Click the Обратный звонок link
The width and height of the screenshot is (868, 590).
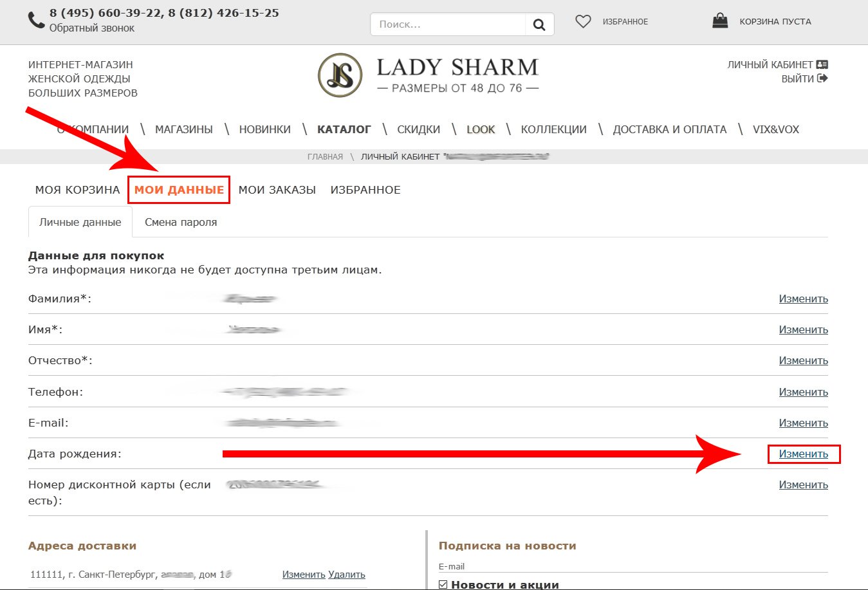(x=92, y=28)
